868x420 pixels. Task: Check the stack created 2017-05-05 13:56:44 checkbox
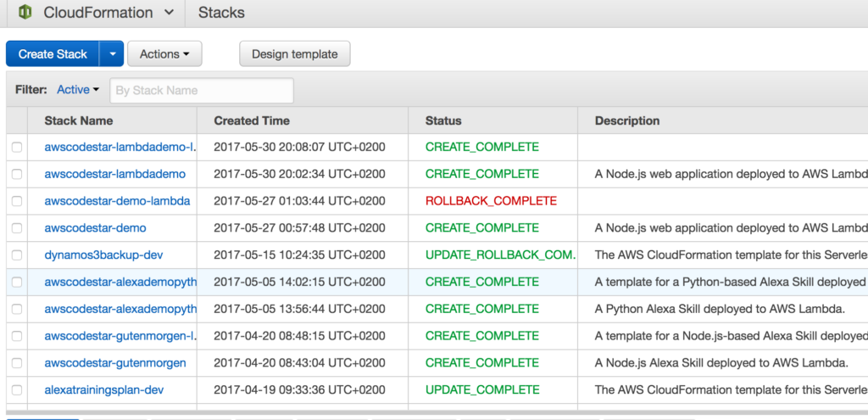pyautogui.click(x=17, y=309)
